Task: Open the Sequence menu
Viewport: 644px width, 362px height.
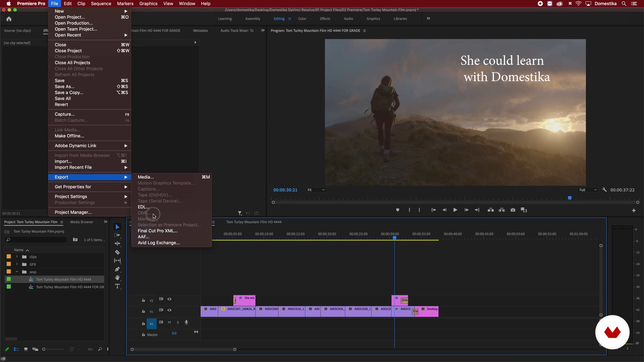Action: point(101,4)
